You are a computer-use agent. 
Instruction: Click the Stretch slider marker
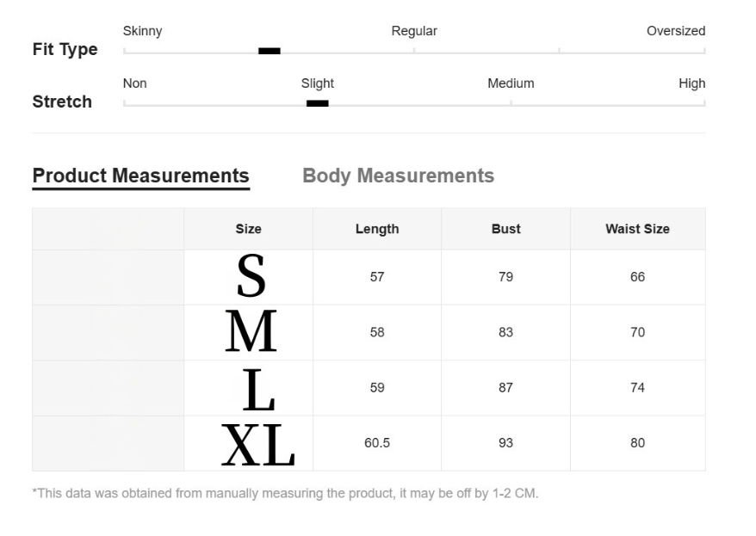[318, 104]
